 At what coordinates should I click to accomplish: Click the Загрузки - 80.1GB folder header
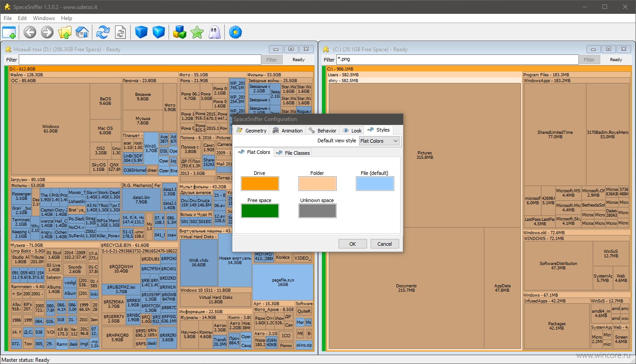click(94, 180)
